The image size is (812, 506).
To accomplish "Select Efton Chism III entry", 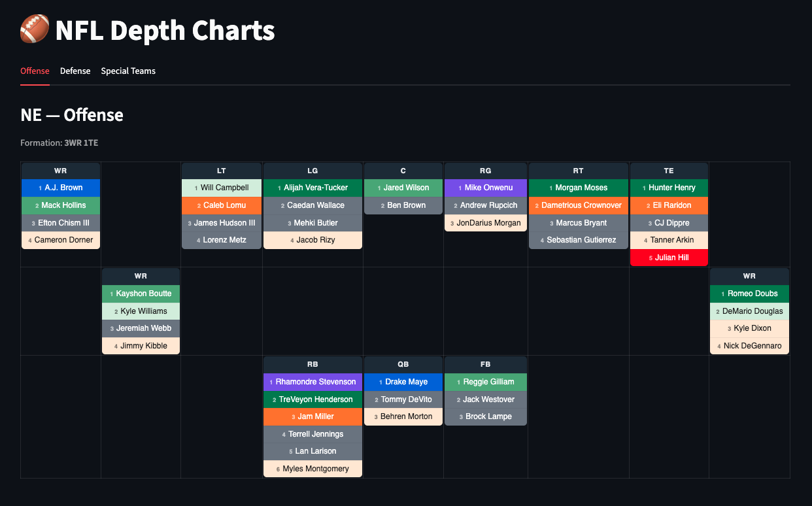I will 61,223.
